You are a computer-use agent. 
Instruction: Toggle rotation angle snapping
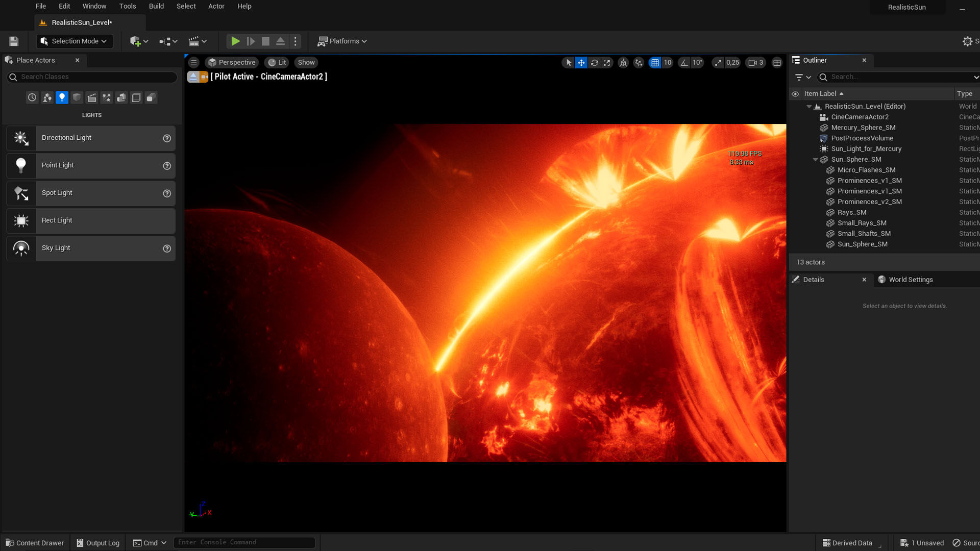point(684,62)
